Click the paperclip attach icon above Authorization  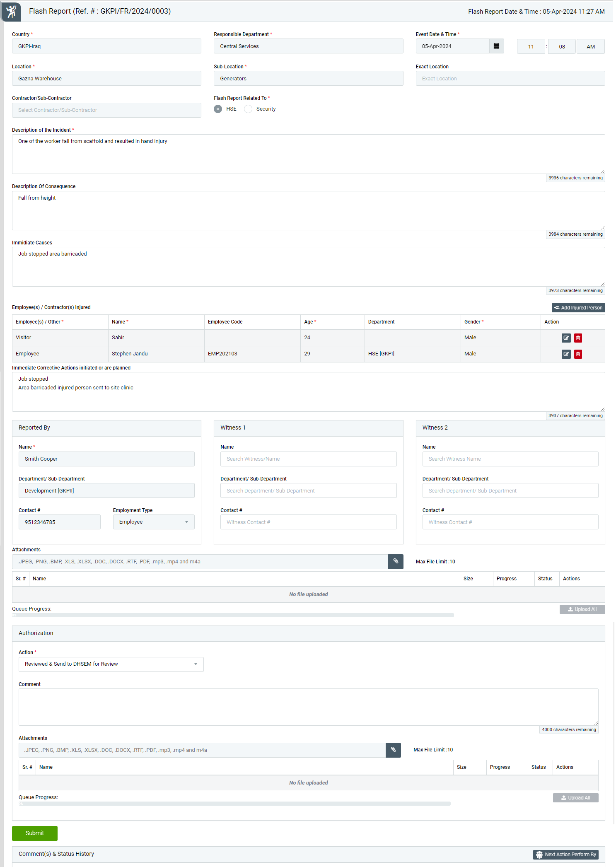pyautogui.click(x=396, y=562)
